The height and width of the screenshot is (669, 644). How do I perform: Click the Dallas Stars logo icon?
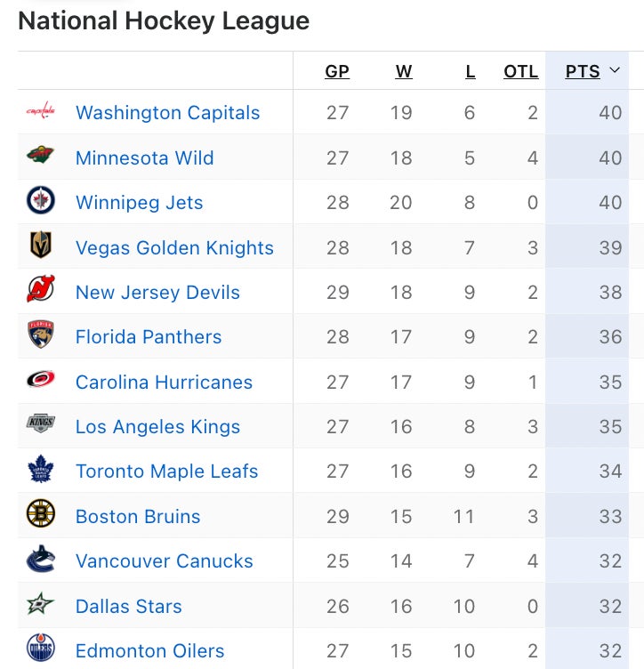tap(40, 605)
